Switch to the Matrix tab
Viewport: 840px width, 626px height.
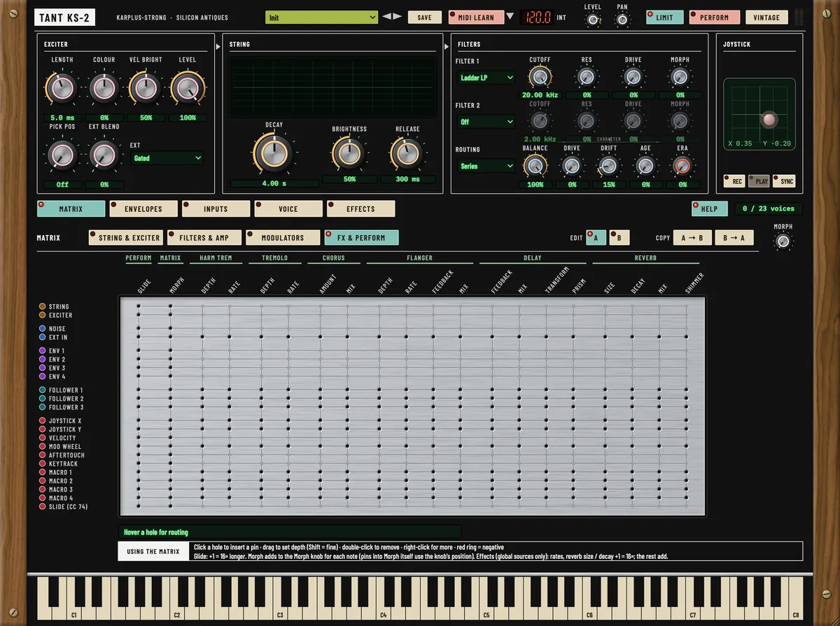71,208
